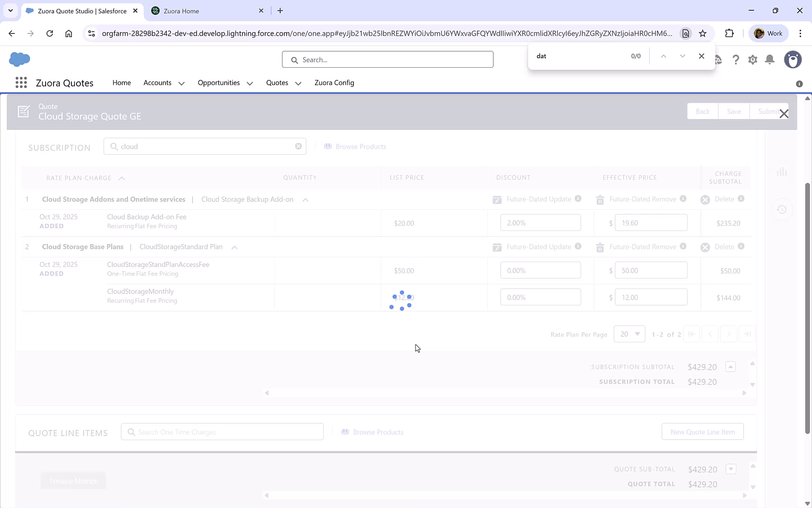Click the revision history clock icon
The image size is (812, 508).
(x=781, y=209)
